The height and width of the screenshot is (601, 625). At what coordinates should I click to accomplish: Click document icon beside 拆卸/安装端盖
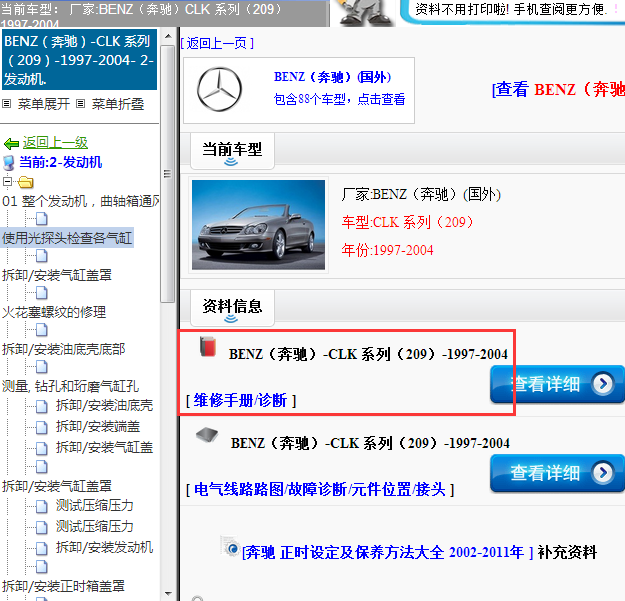(41, 427)
